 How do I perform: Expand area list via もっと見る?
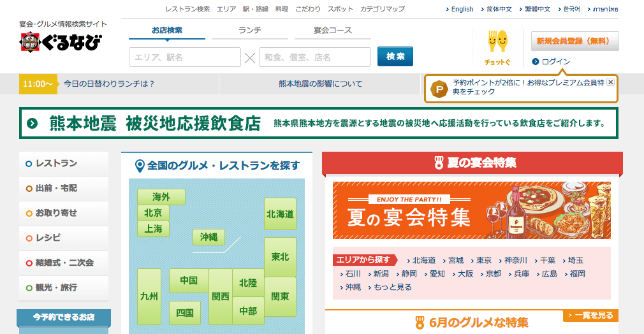(x=393, y=287)
